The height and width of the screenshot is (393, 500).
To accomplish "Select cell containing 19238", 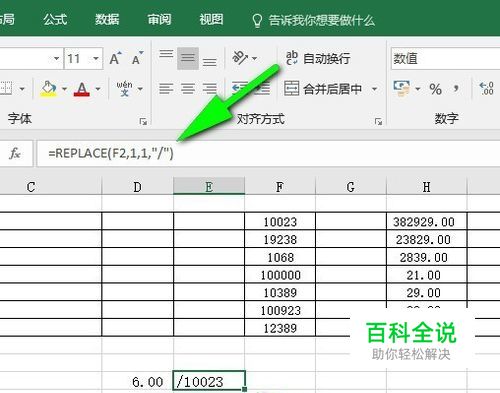I will [x=280, y=239].
